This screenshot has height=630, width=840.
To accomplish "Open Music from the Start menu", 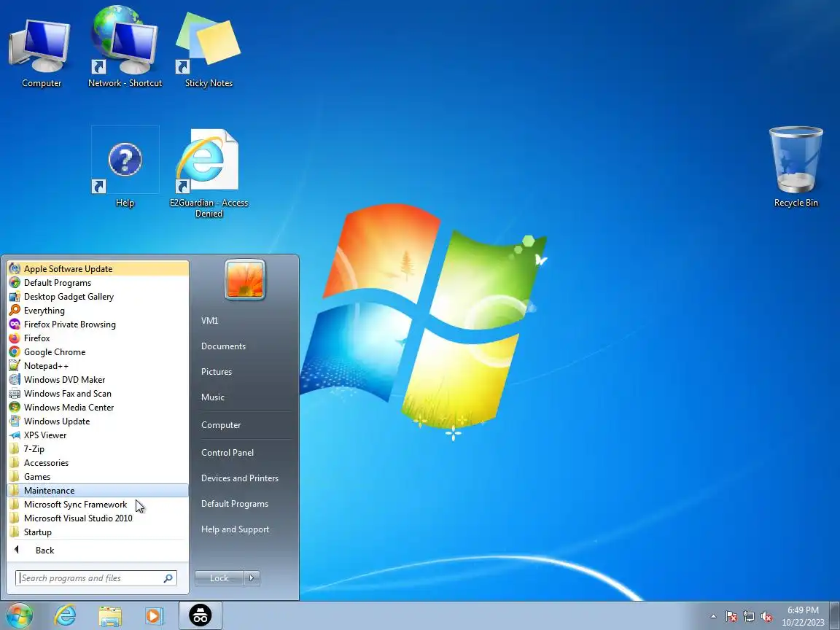I will click(244, 397).
